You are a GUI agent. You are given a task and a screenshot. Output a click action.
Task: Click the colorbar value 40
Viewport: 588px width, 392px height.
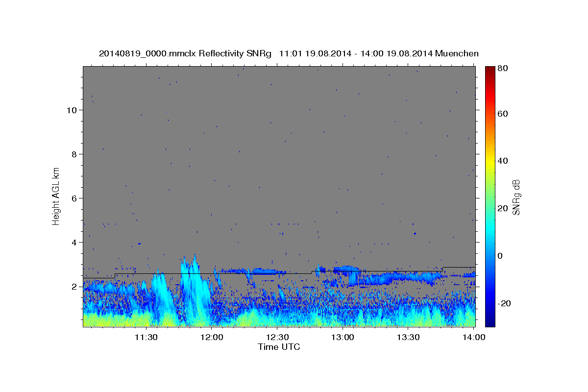pos(503,161)
